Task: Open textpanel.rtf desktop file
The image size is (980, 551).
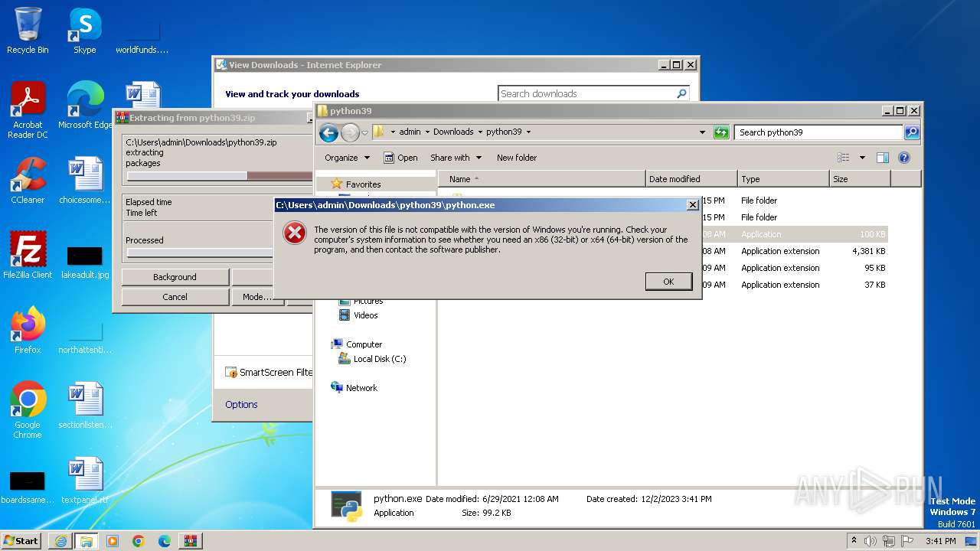Action: click(85, 481)
